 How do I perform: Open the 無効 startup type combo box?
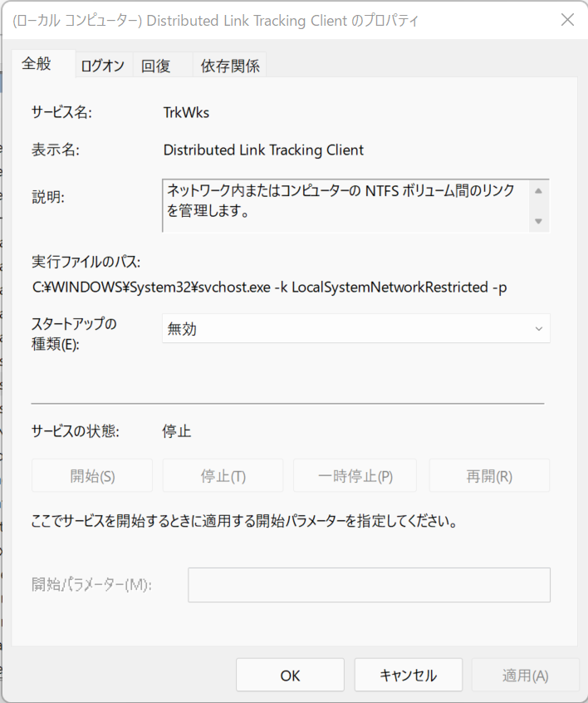[x=355, y=328]
